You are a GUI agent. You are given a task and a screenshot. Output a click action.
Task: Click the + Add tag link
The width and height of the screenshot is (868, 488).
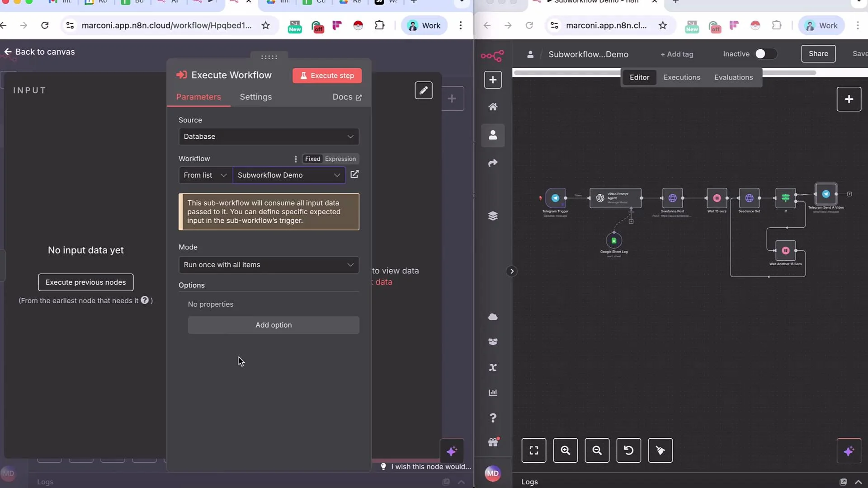point(677,54)
